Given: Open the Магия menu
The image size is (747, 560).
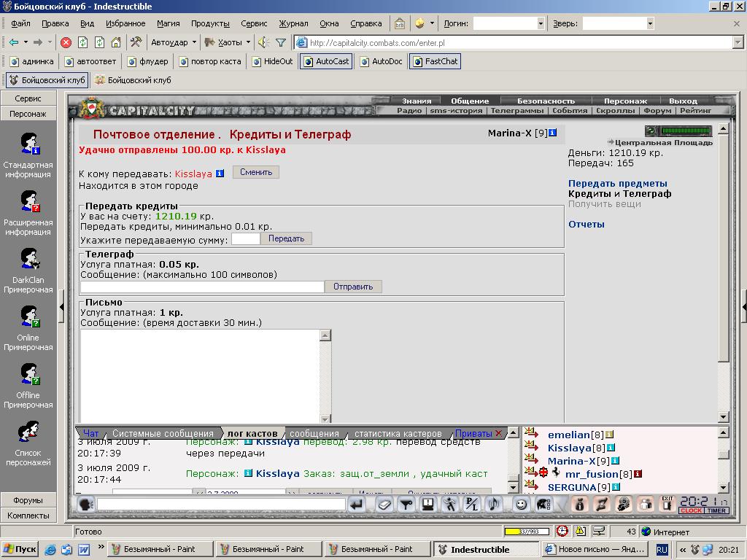Looking at the screenshot, I should (x=169, y=23).
